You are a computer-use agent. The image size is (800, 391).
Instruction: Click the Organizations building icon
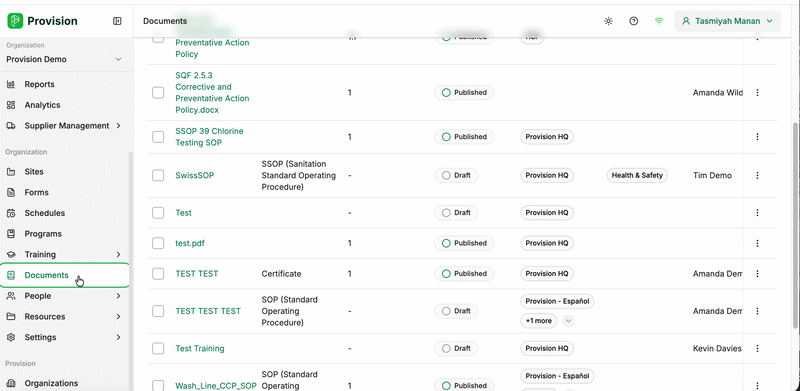pos(11,383)
